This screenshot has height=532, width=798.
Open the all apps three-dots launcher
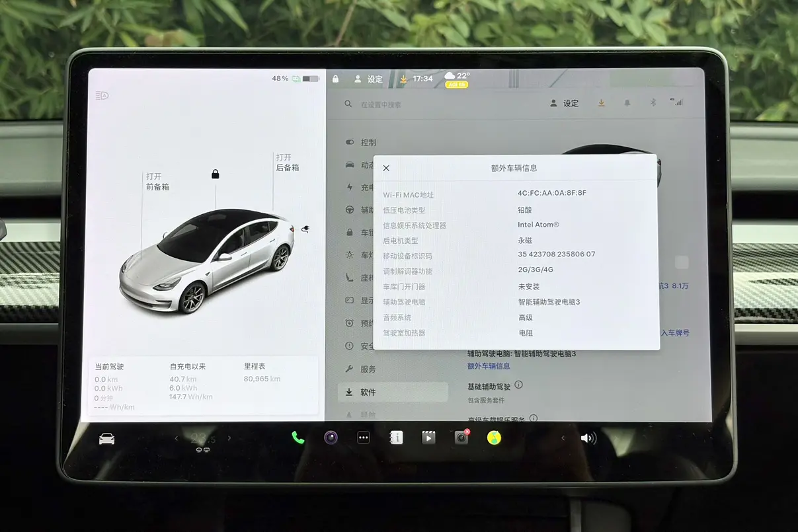[x=363, y=437]
